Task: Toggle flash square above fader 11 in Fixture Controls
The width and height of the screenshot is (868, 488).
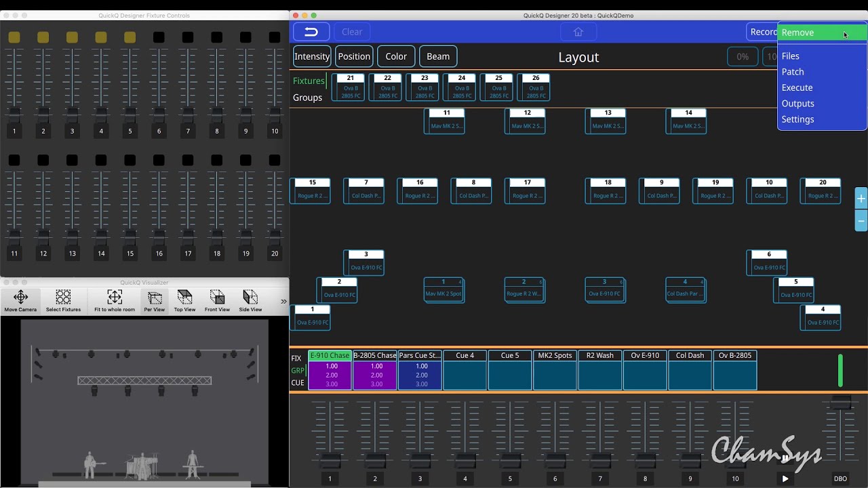Action: click(14, 160)
